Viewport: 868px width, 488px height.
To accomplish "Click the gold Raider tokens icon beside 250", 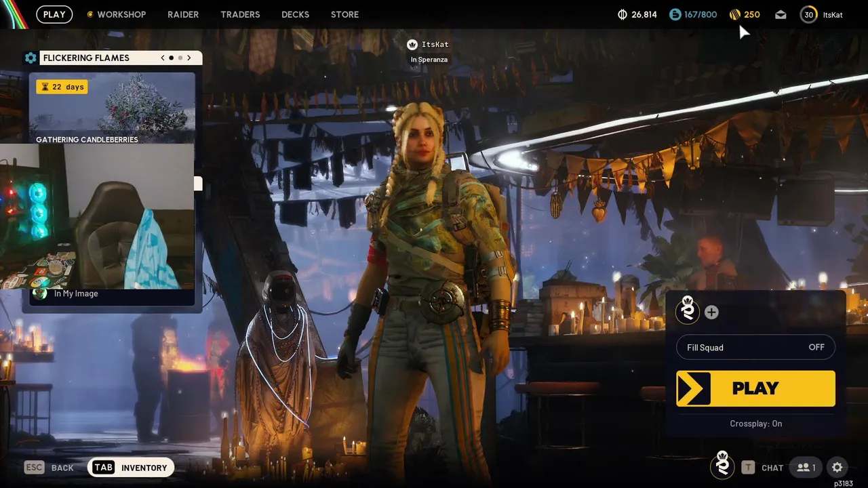I will 735,14.
